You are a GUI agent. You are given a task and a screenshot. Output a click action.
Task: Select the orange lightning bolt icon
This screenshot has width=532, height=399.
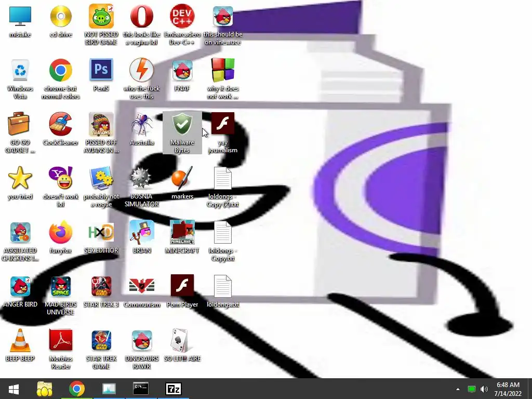(141, 70)
